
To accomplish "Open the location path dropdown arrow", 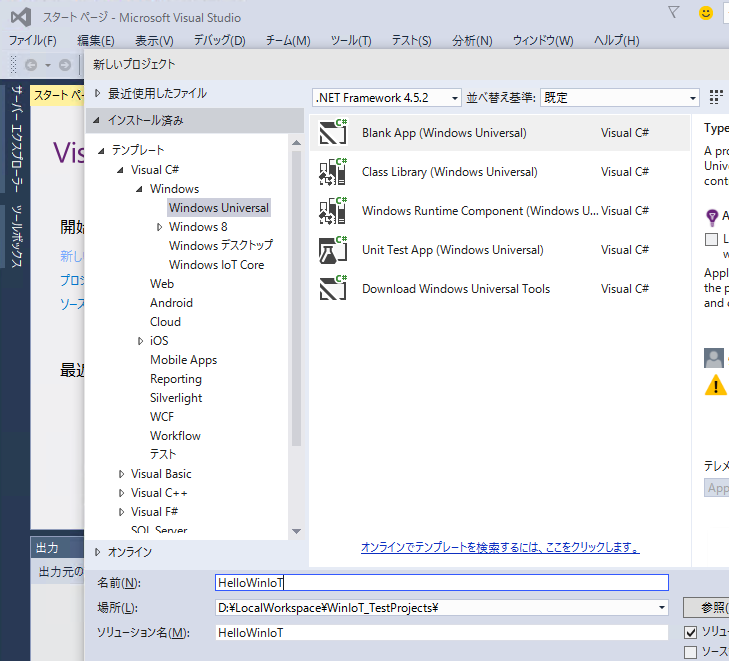I will [x=662, y=608].
